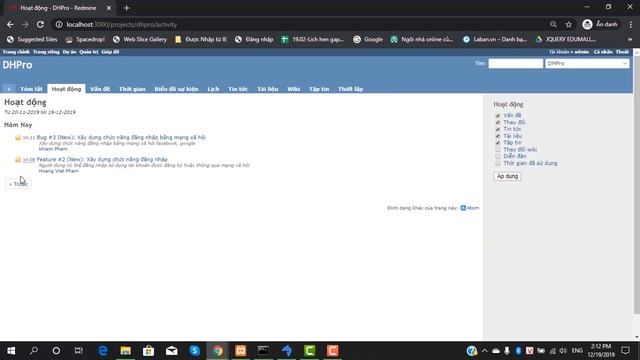640x360 pixels.
Task: Close the Redmine browser tab
Action: (x=109, y=8)
